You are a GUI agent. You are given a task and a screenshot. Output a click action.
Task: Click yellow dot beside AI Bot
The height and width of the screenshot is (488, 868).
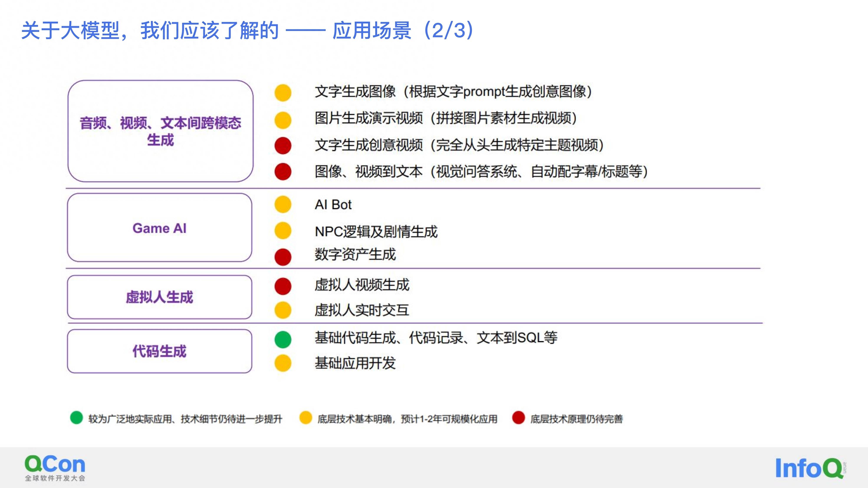[x=283, y=205]
